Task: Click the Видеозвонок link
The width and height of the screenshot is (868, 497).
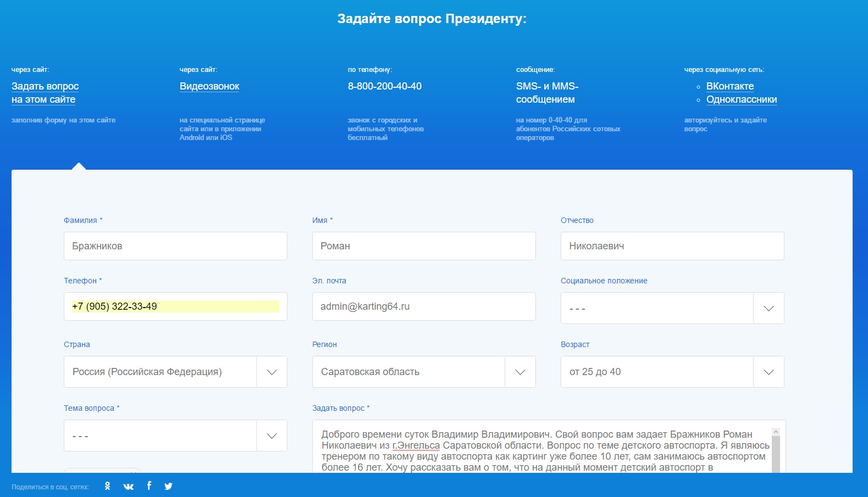Action: [209, 86]
